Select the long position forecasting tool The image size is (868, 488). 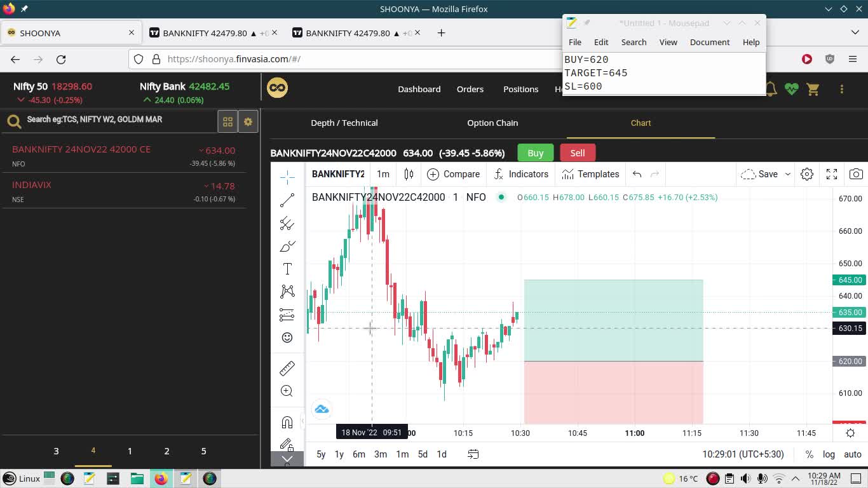[287, 315]
